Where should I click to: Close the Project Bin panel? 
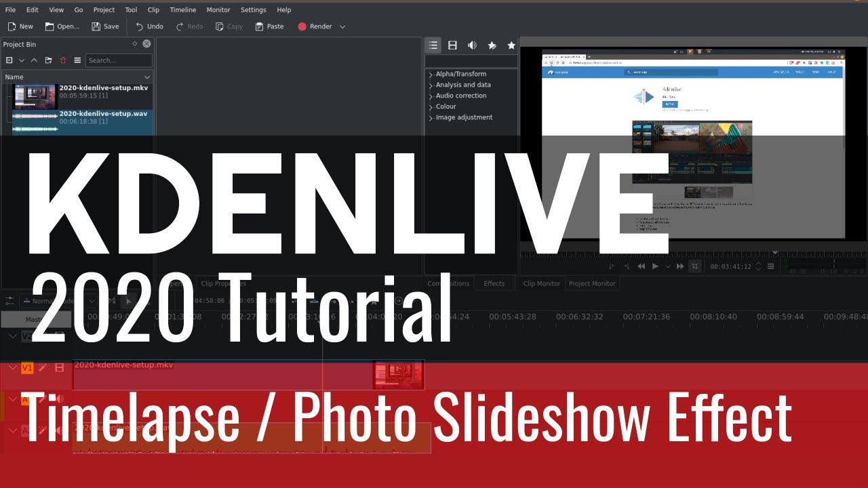click(x=146, y=43)
